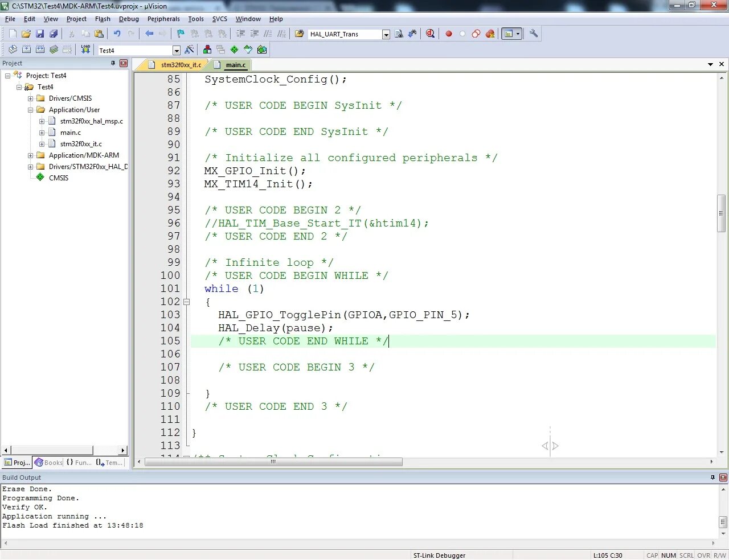Close the Build Output panel

click(x=723, y=477)
